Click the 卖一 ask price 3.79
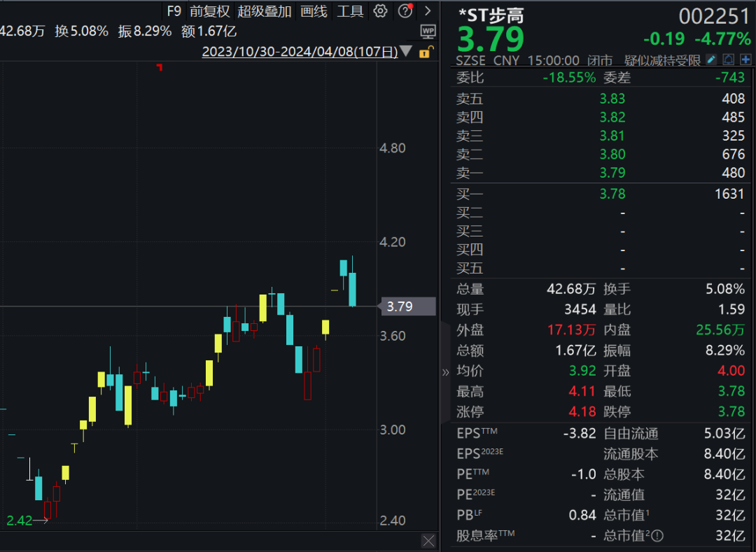The image size is (756, 552). click(612, 172)
